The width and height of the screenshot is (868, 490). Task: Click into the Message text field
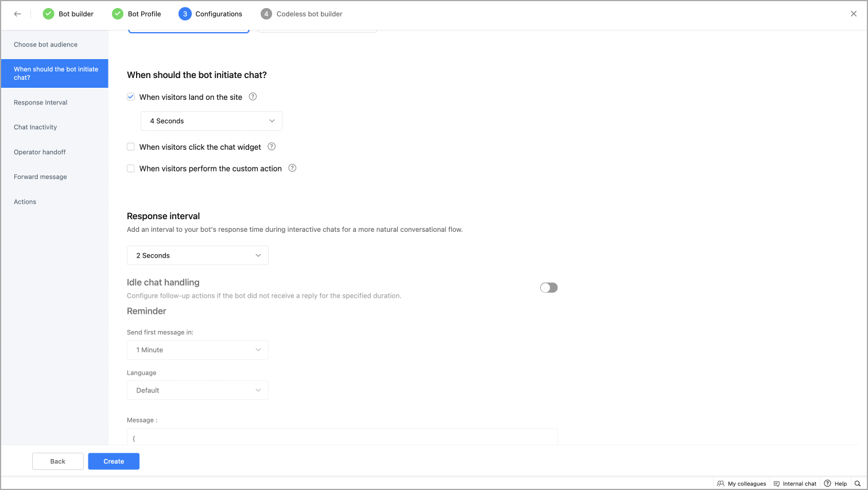pos(342,438)
